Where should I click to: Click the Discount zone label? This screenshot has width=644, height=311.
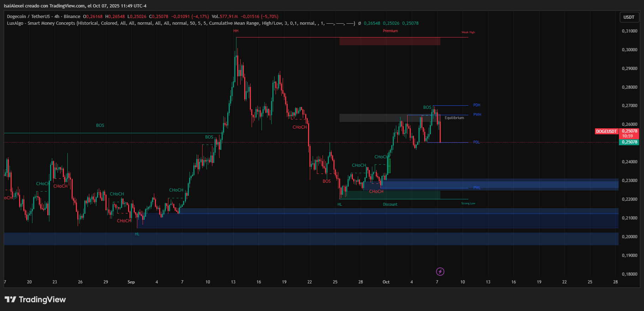point(390,204)
